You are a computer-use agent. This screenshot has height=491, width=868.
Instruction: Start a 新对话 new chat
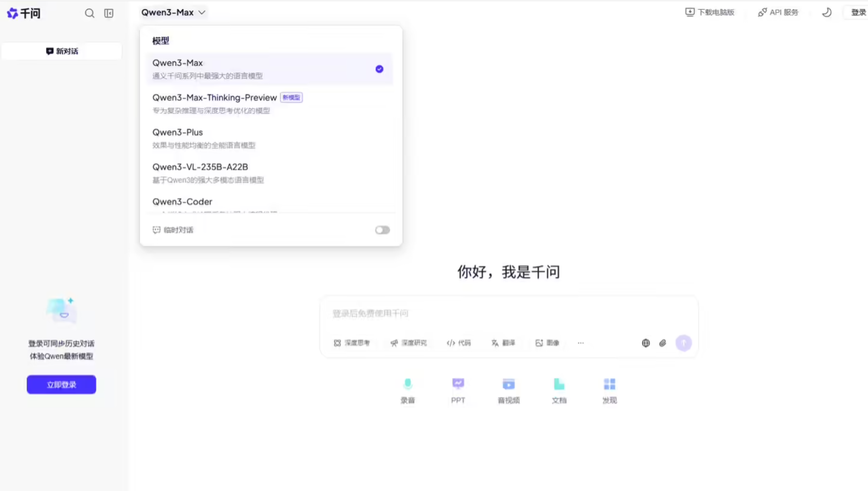[x=62, y=51]
